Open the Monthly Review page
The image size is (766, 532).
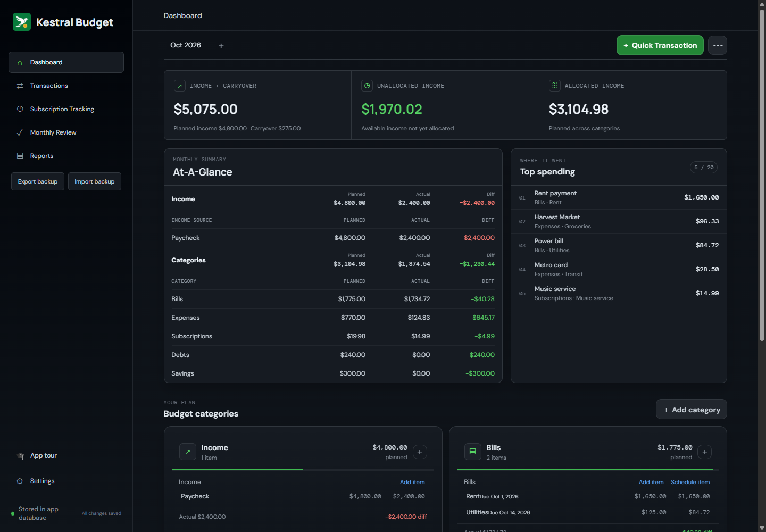tap(66, 132)
